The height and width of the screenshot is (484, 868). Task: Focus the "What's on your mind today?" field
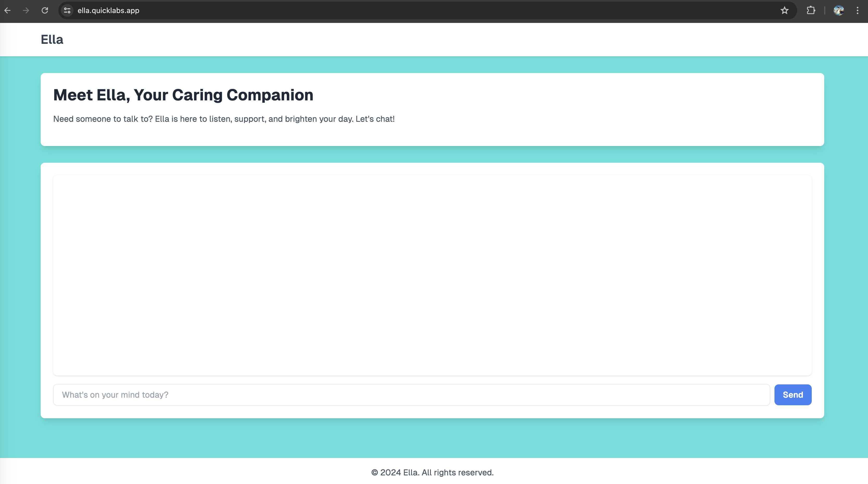pyautogui.click(x=411, y=395)
